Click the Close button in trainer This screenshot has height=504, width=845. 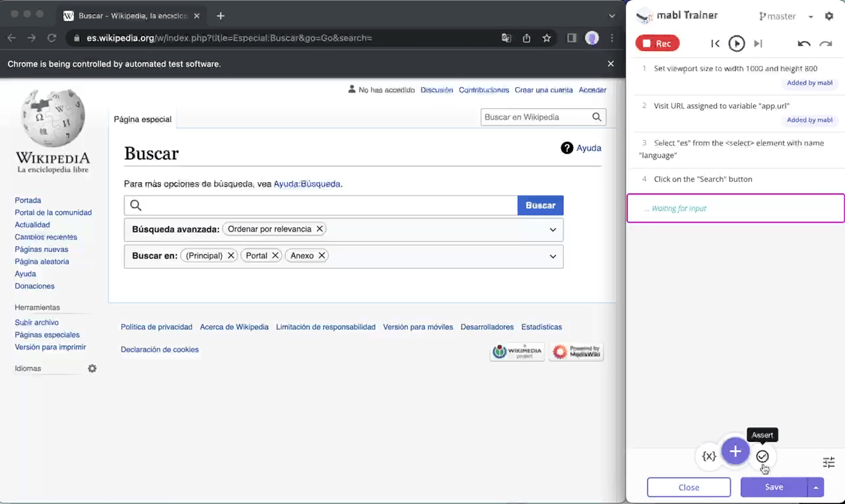[x=689, y=488]
